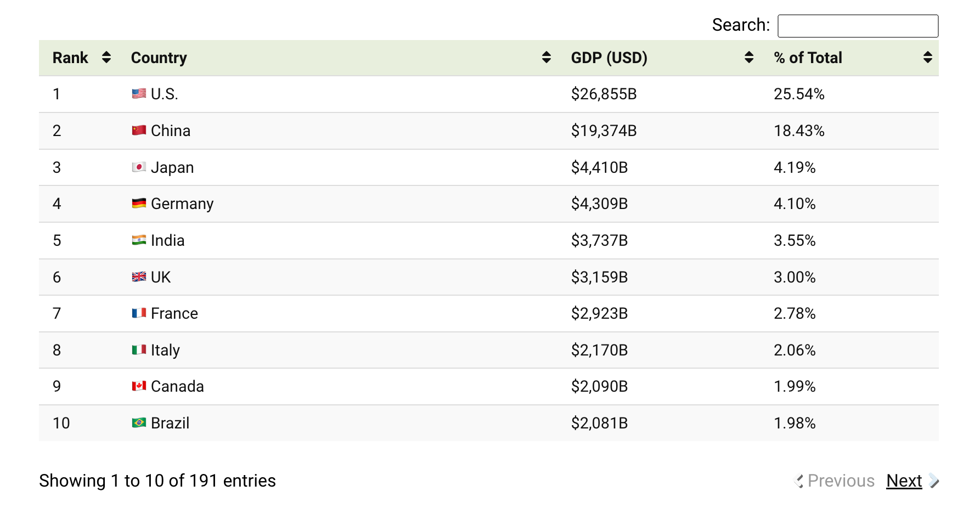Click the Germany flag icon
The height and width of the screenshot is (508, 980).
coord(139,204)
